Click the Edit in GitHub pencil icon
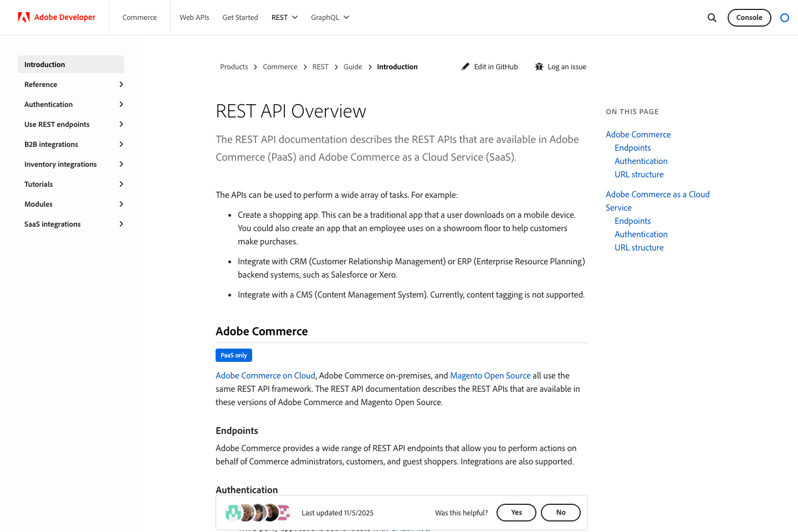798x532 pixels. click(465, 66)
